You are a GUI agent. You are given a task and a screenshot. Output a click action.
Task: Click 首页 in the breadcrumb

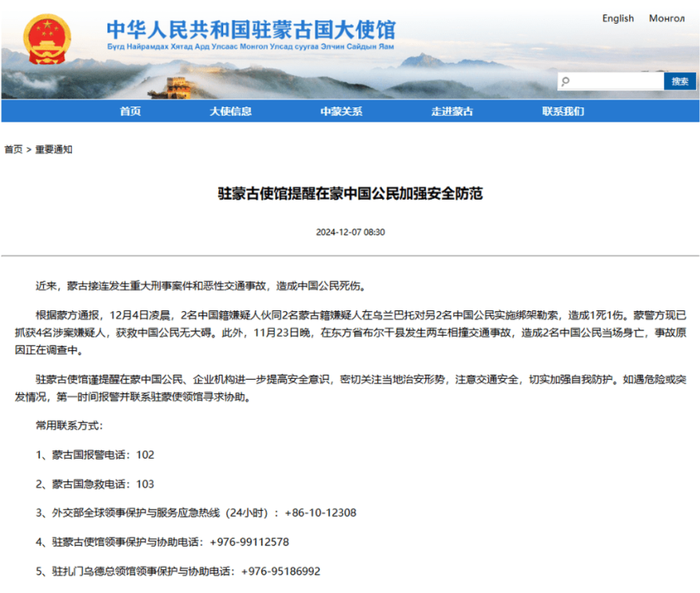coord(14,150)
